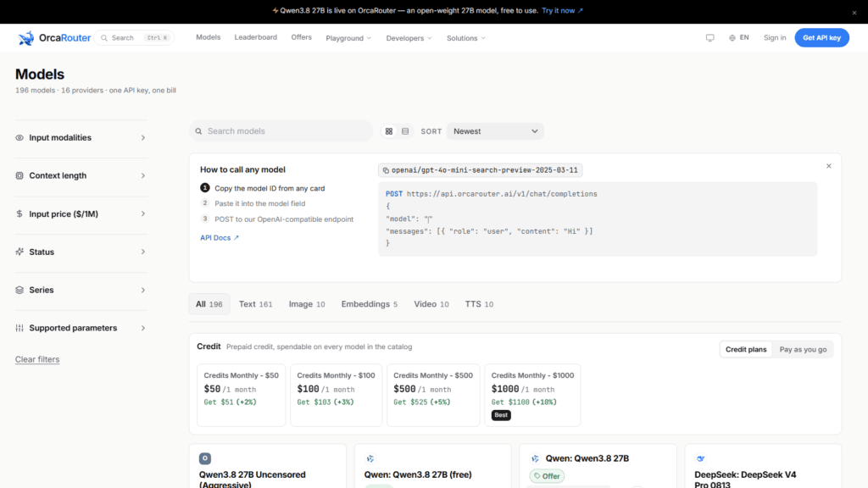Select the Embeddings 5 tab

[x=370, y=304]
